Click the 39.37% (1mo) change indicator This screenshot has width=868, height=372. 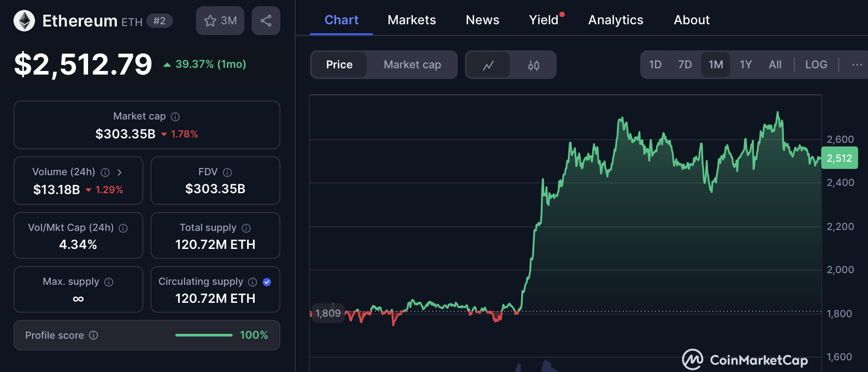pos(205,64)
